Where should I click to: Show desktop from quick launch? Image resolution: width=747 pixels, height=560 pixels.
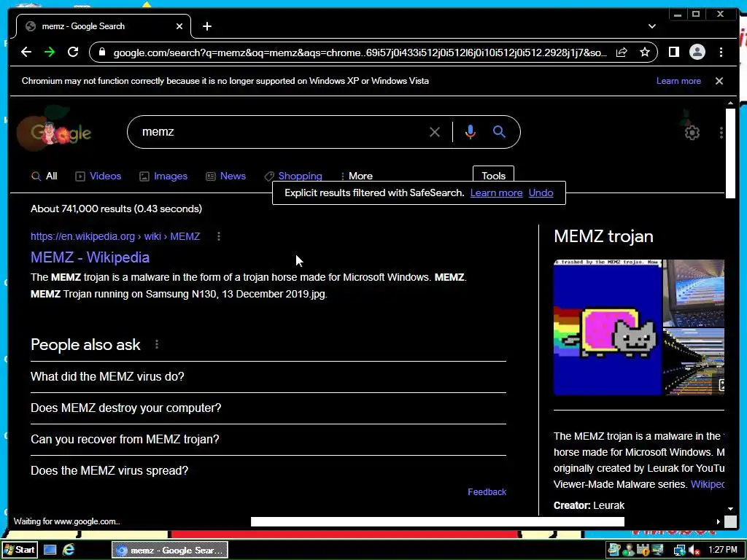click(x=50, y=550)
